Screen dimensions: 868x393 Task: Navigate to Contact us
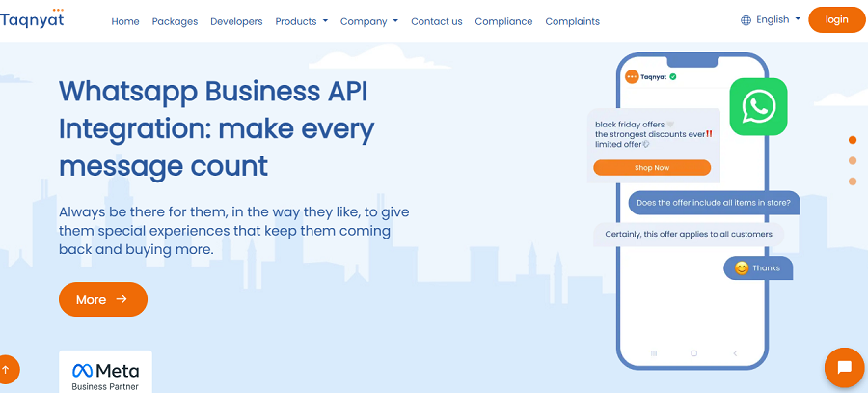pyautogui.click(x=437, y=21)
